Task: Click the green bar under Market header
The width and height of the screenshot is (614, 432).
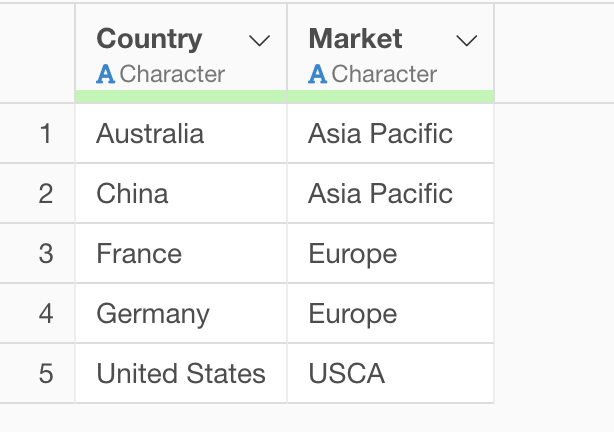Action: coord(390,96)
